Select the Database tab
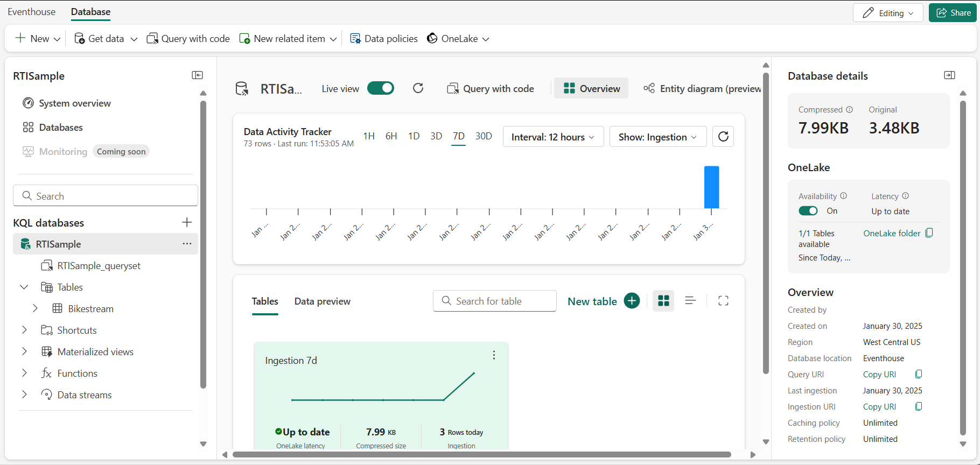This screenshot has width=980, height=465. pyautogui.click(x=90, y=12)
